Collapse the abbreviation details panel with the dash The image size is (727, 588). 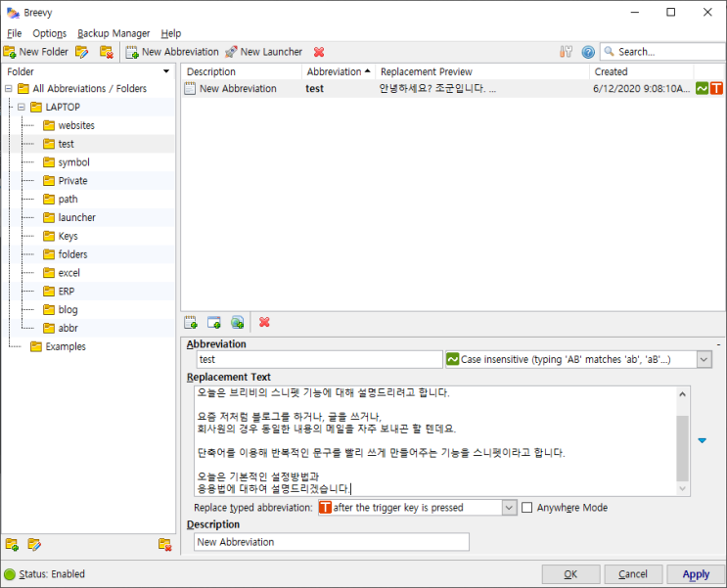[718, 344]
